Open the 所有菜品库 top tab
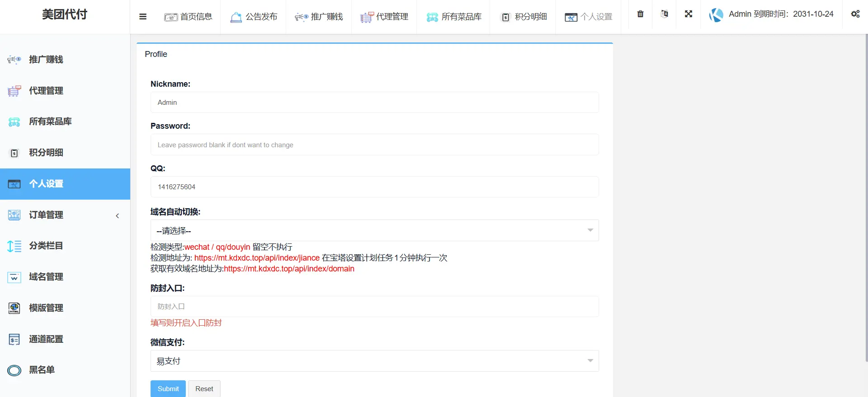 (x=453, y=17)
